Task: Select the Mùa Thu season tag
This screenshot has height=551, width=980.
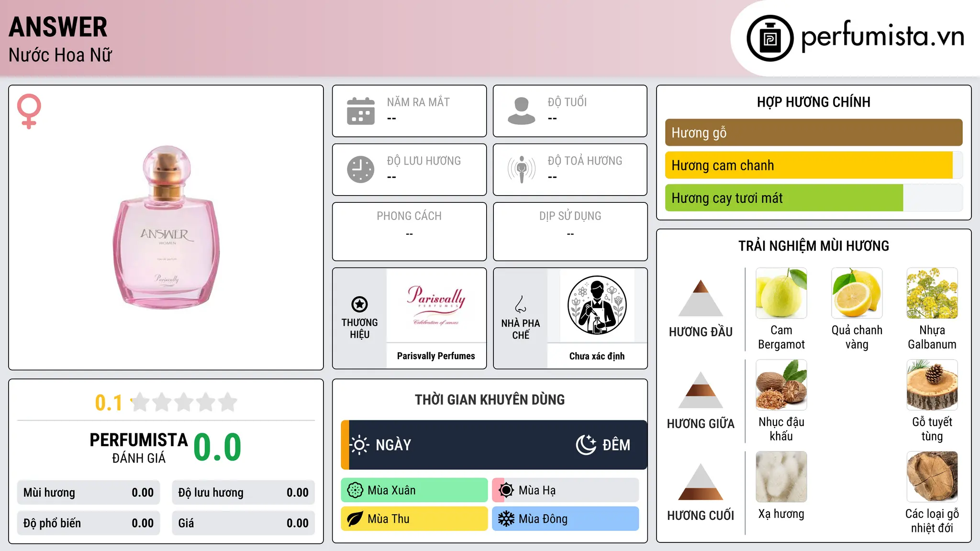Action: [414, 519]
